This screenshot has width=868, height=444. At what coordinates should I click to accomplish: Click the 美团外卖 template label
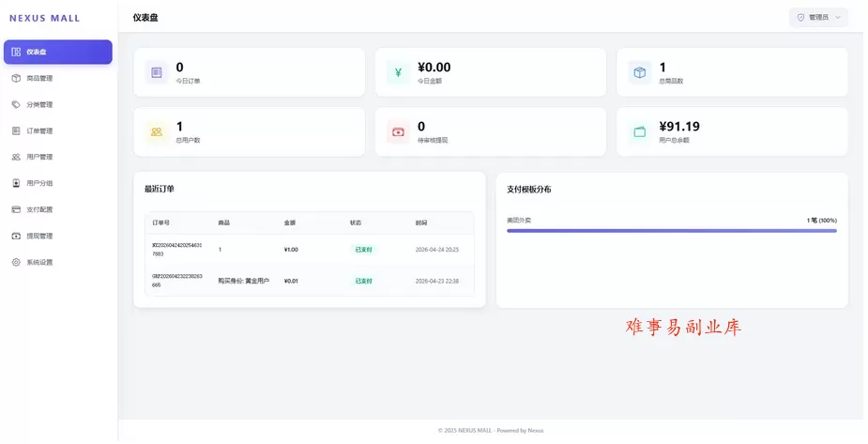(x=519, y=221)
